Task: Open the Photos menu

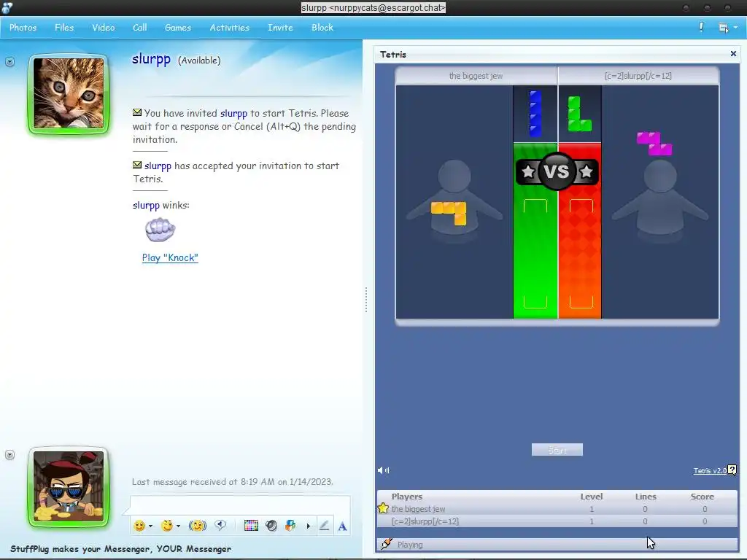Action: pyautogui.click(x=23, y=28)
